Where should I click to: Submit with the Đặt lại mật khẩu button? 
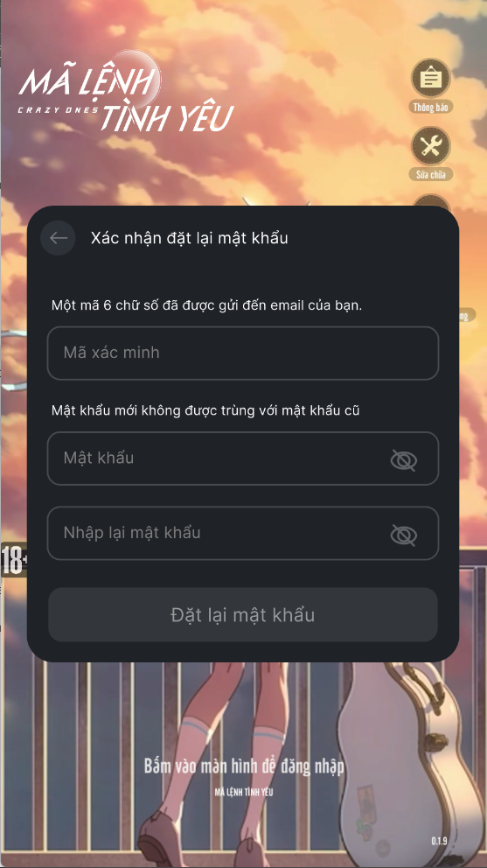tap(243, 615)
